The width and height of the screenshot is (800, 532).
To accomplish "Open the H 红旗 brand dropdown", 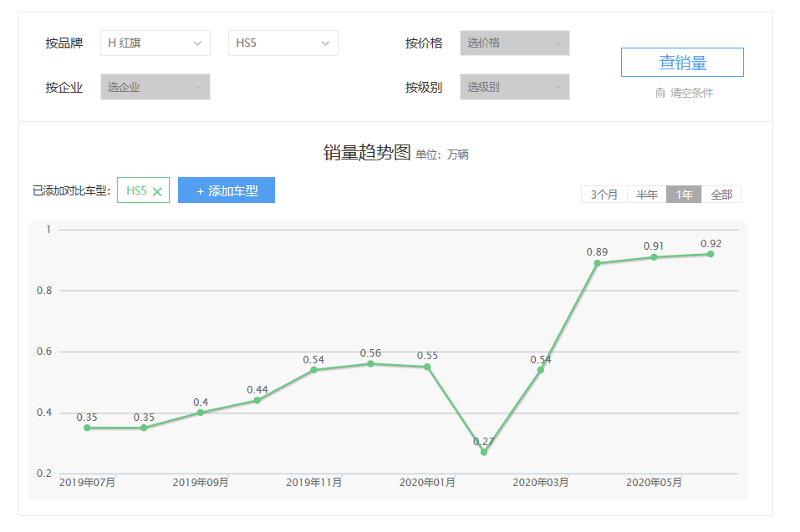I will pos(155,43).
